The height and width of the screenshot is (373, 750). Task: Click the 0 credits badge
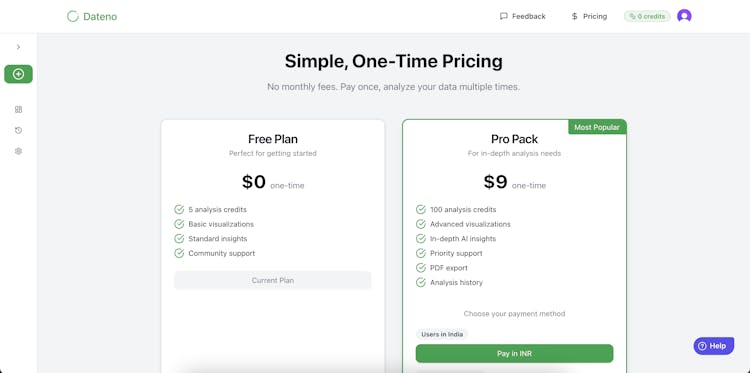pos(647,16)
